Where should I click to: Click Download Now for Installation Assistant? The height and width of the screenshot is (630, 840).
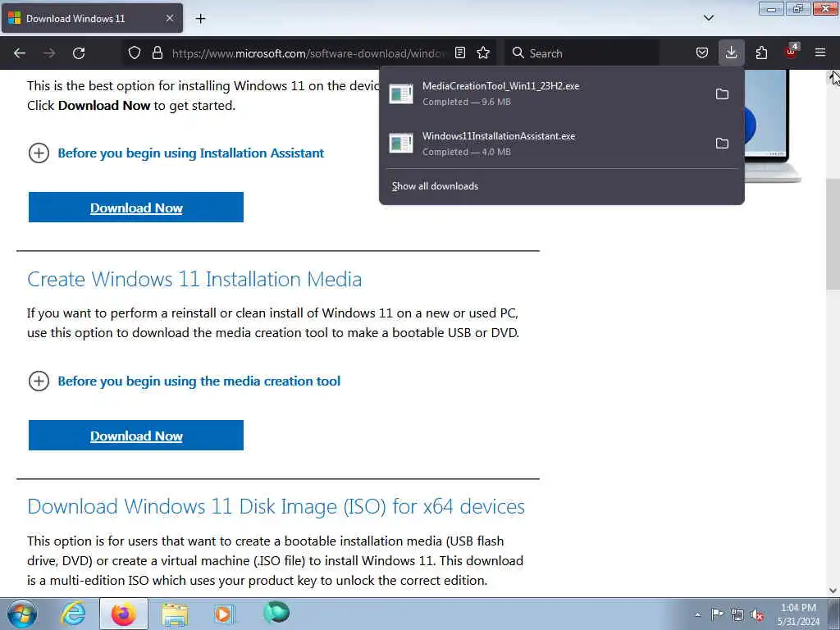coord(136,208)
